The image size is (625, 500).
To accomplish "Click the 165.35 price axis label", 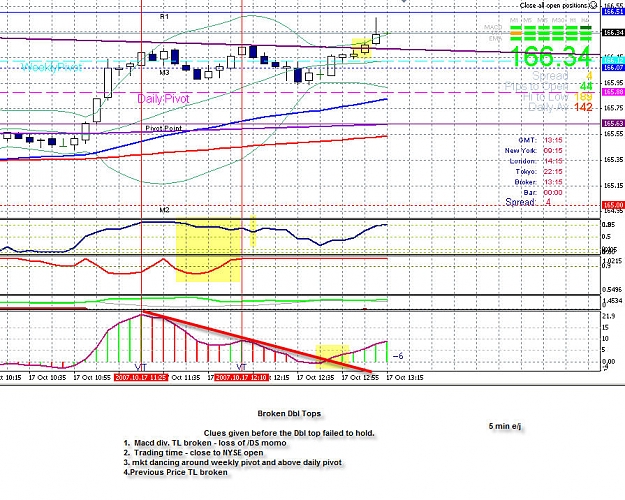I will [613, 160].
